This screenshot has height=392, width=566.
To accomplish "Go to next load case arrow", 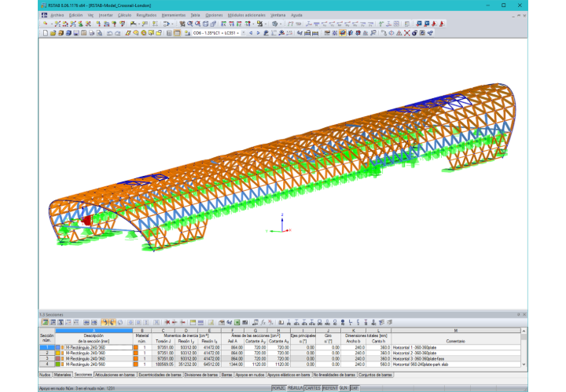I will click(258, 33).
